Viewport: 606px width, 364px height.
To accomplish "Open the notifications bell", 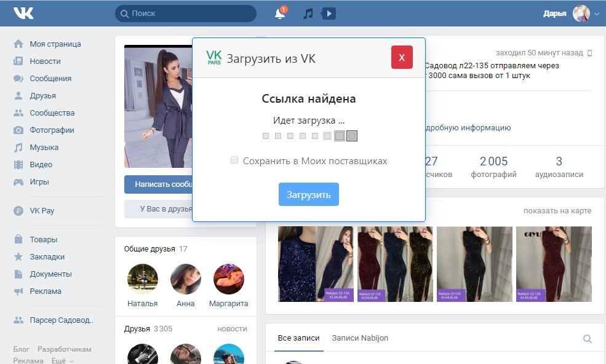I will point(280,14).
